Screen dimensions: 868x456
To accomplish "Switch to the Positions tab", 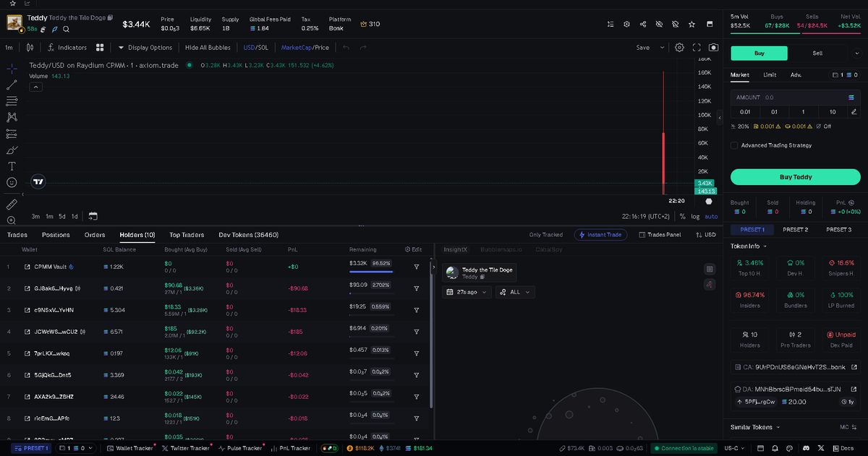I will click(x=56, y=235).
